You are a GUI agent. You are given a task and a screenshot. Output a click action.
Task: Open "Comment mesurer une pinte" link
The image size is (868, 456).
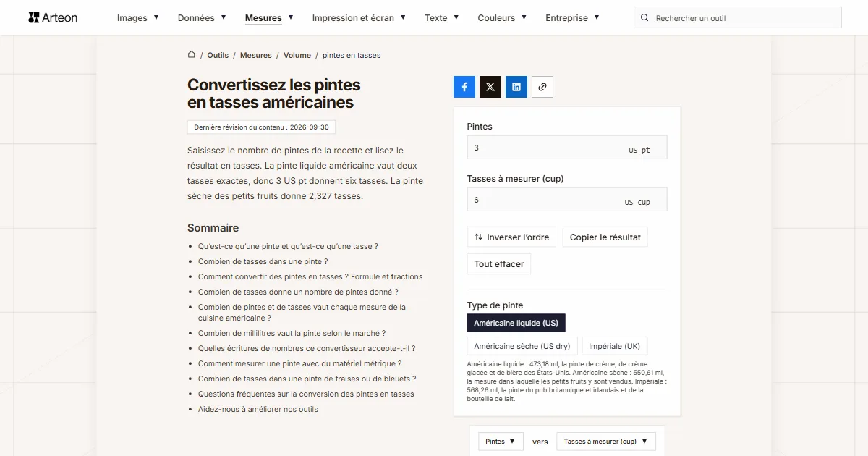[299, 363]
